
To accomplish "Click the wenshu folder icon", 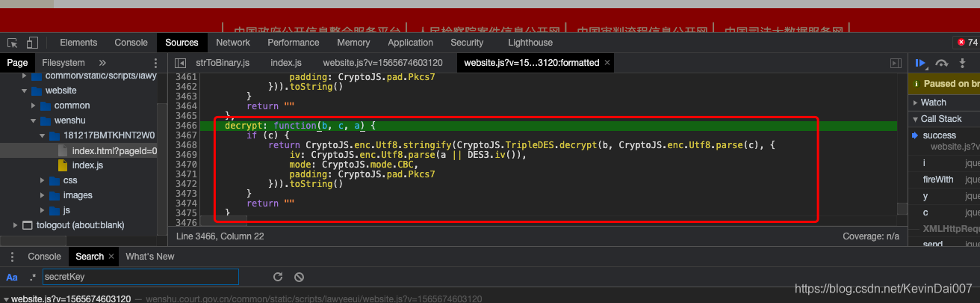I will [45, 120].
